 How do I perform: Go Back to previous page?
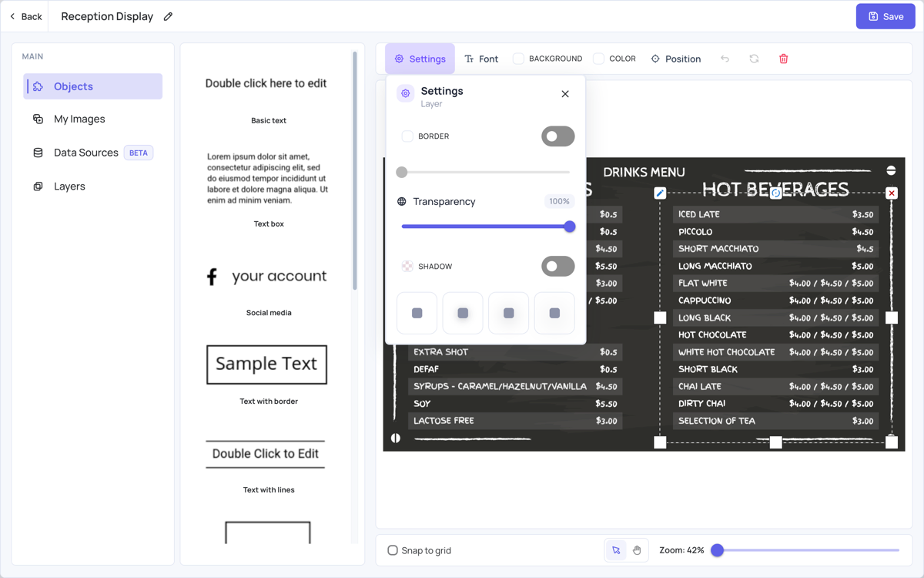pyautogui.click(x=25, y=16)
